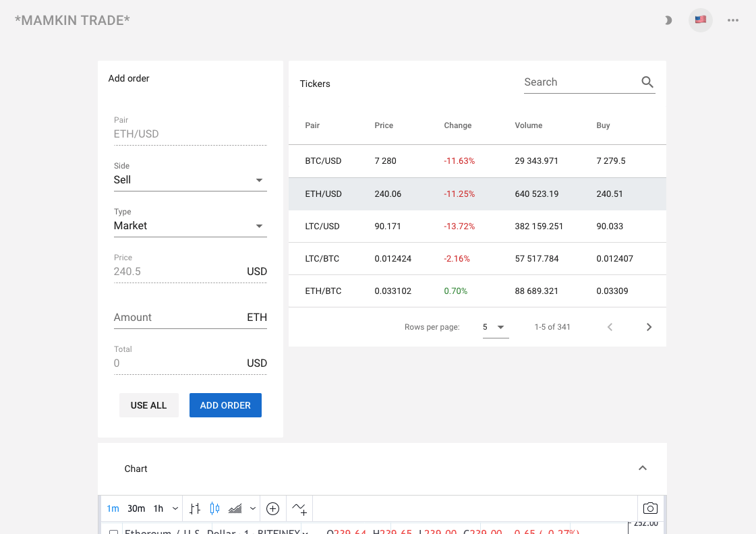Viewport: 756px width, 534px height.
Task: Submit with ADD ORDER button
Action: (225, 405)
